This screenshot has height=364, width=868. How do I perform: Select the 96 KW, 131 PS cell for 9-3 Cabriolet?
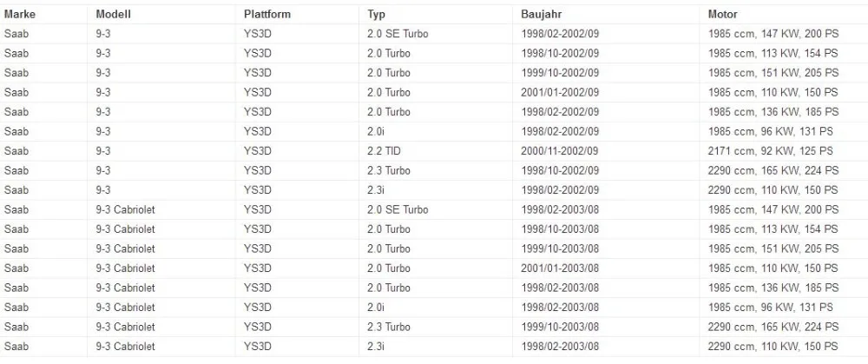coord(771,307)
